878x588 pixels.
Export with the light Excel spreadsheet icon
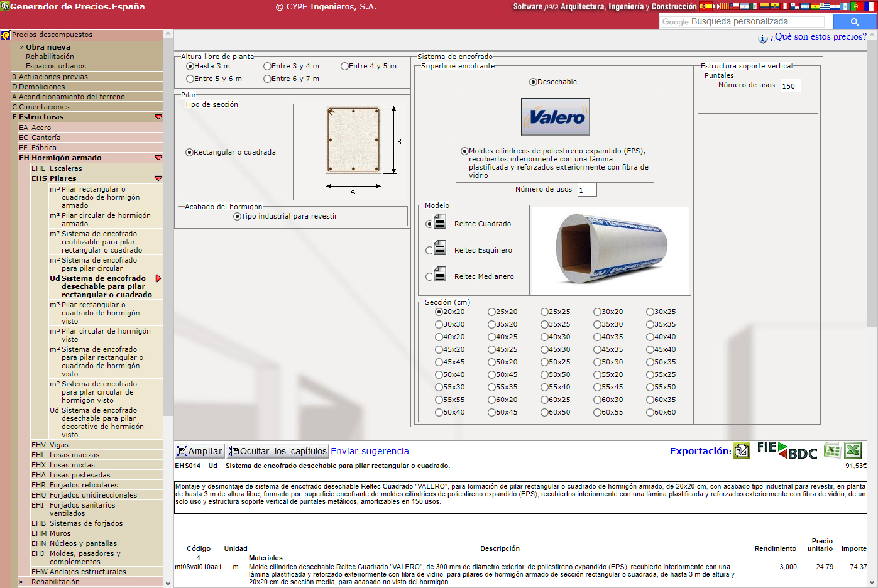pos(832,450)
